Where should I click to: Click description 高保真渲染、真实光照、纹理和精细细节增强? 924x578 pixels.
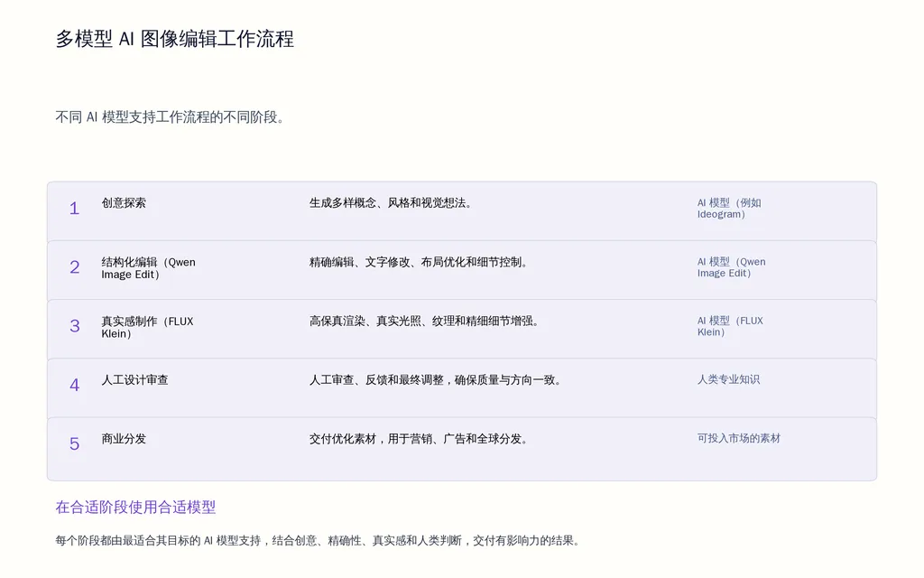(x=424, y=321)
